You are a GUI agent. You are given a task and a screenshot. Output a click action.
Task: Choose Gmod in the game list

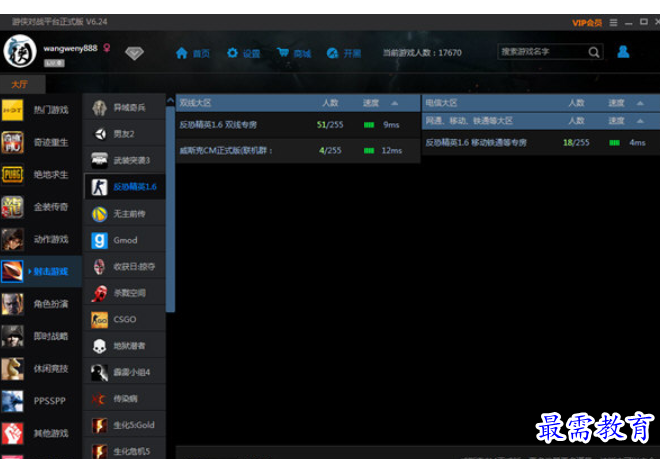[125, 240]
